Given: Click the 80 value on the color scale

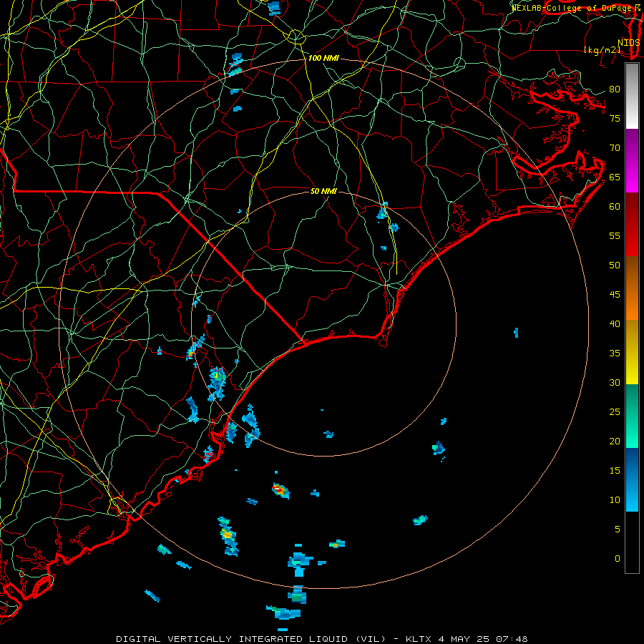Looking at the screenshot, I should click(x=615, y=89).
